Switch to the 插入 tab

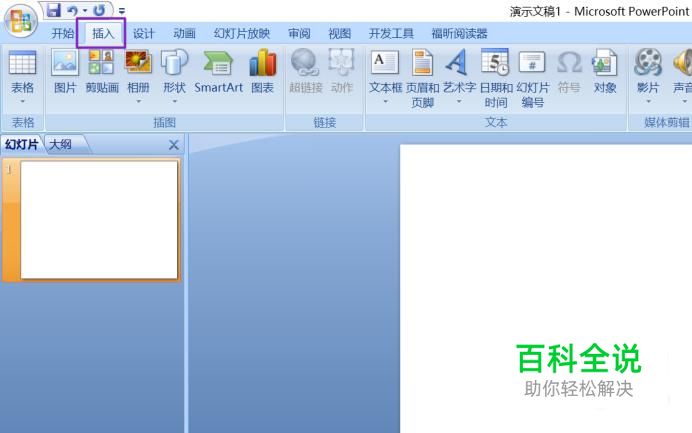103,33
